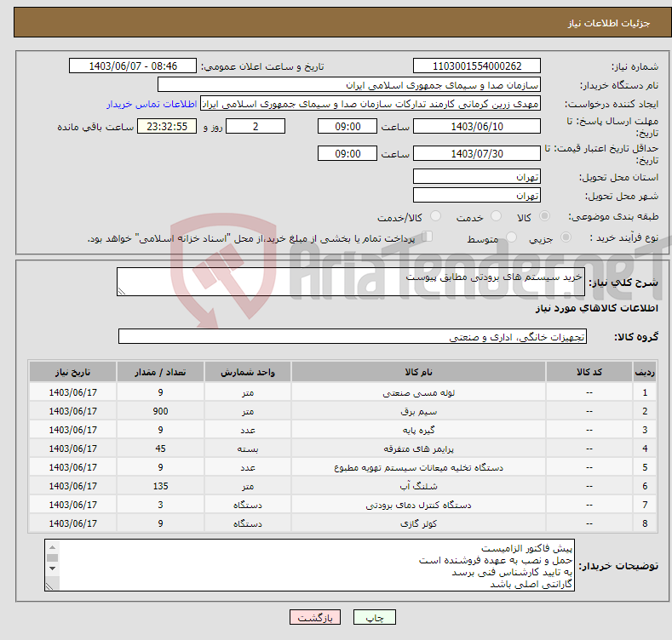Click the goods group field تجهیزات خانگی
Viewport: 672px width, 640px height.
pyautogui.click(x=353, y=337)
